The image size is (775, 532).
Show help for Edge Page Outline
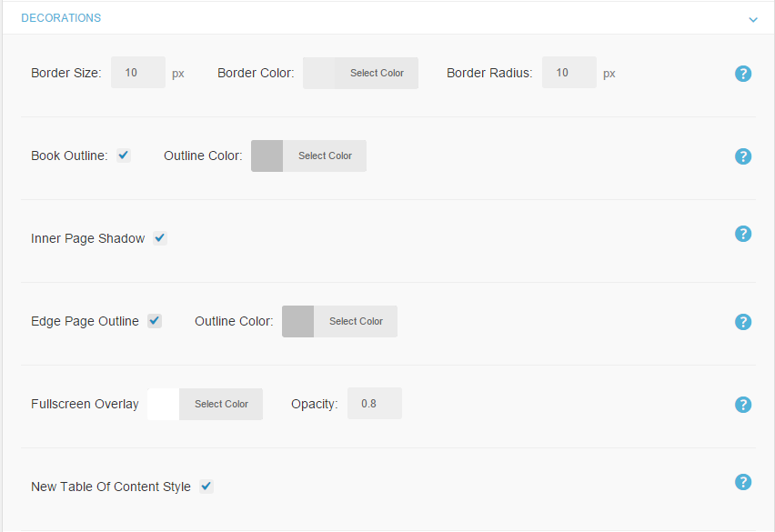(x=743, y=322)
